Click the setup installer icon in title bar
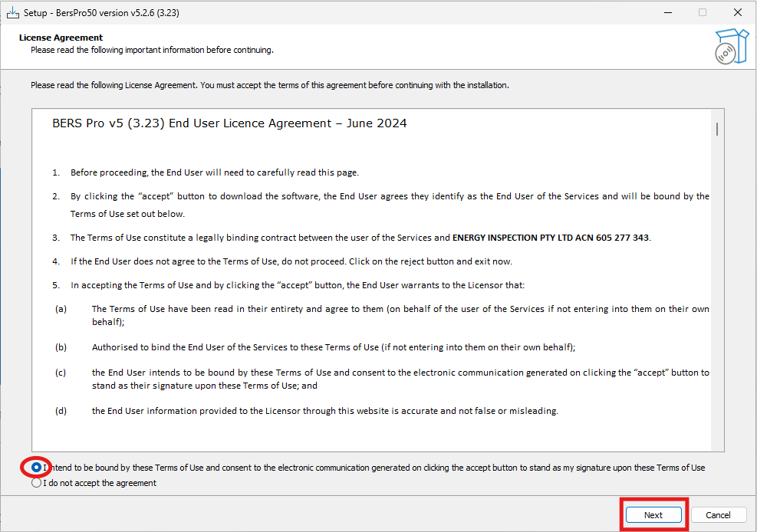 coord(12,12)
